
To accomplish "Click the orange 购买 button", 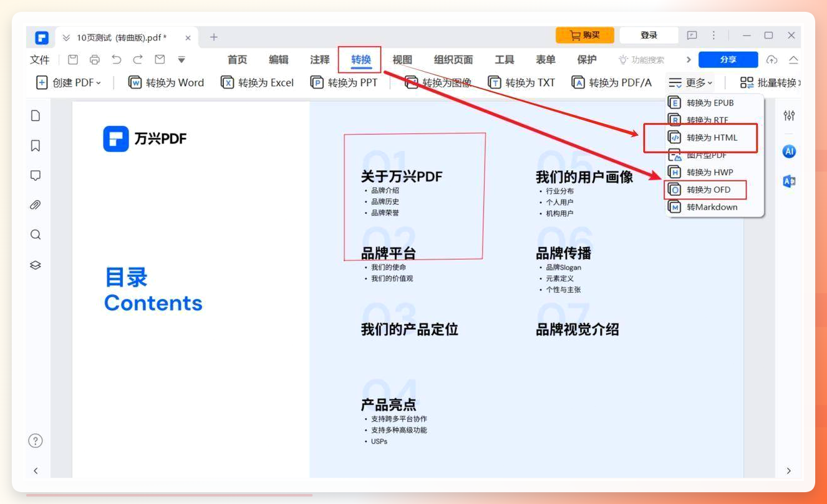I will (x=584, y=36).
